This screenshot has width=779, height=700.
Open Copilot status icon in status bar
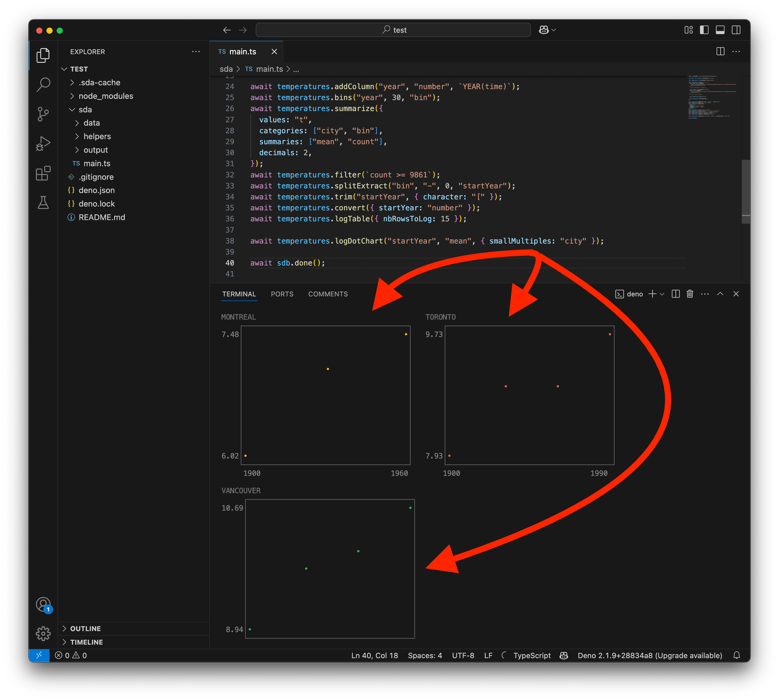click(x=564, y=655)
